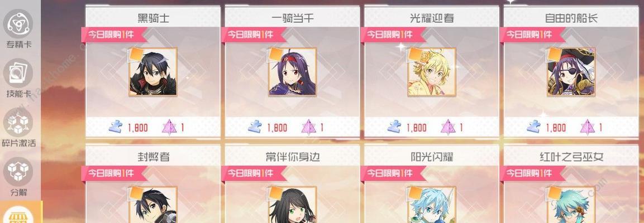Open the 封弊者 item card title
Screen dimensions: 644x223
153,157
